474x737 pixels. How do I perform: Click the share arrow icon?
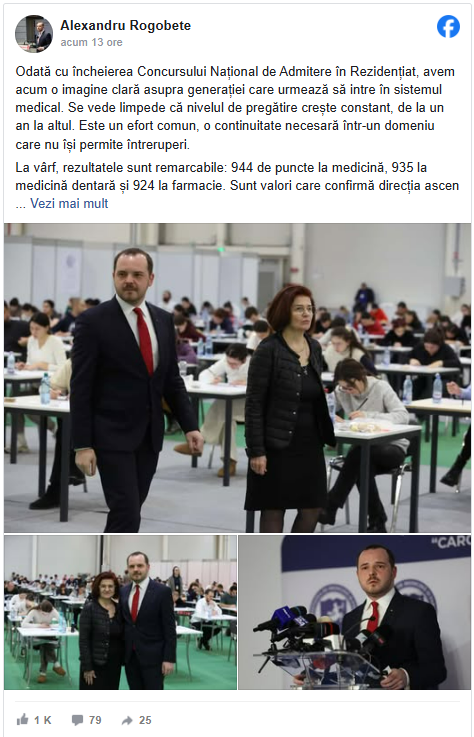coord(127,720)
